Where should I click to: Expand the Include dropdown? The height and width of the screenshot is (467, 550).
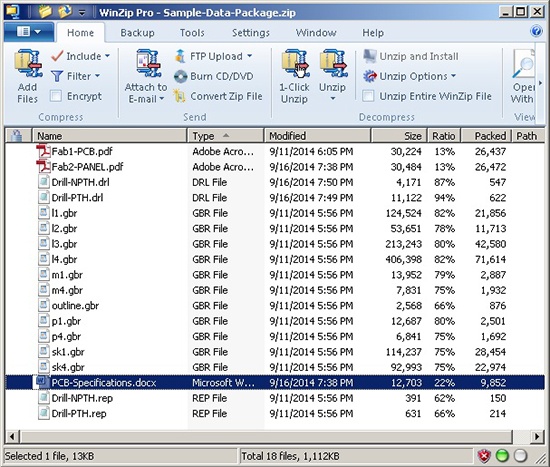pos(107,56)
